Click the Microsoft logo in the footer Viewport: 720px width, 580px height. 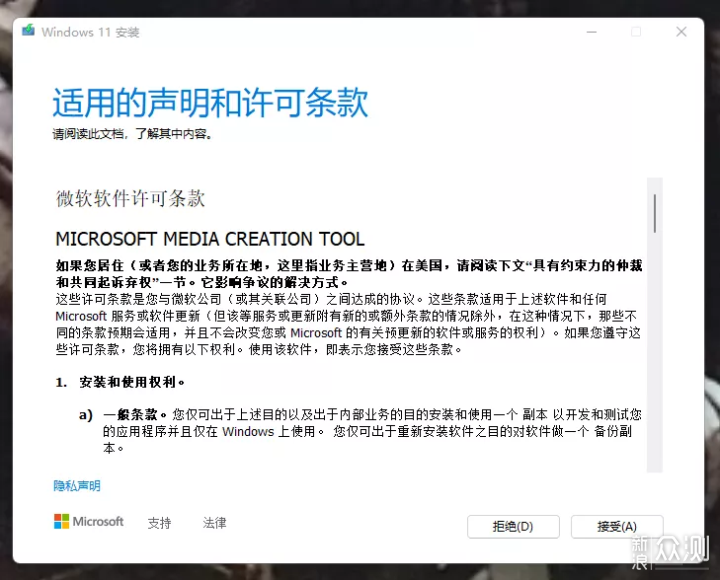pos(89,522)
